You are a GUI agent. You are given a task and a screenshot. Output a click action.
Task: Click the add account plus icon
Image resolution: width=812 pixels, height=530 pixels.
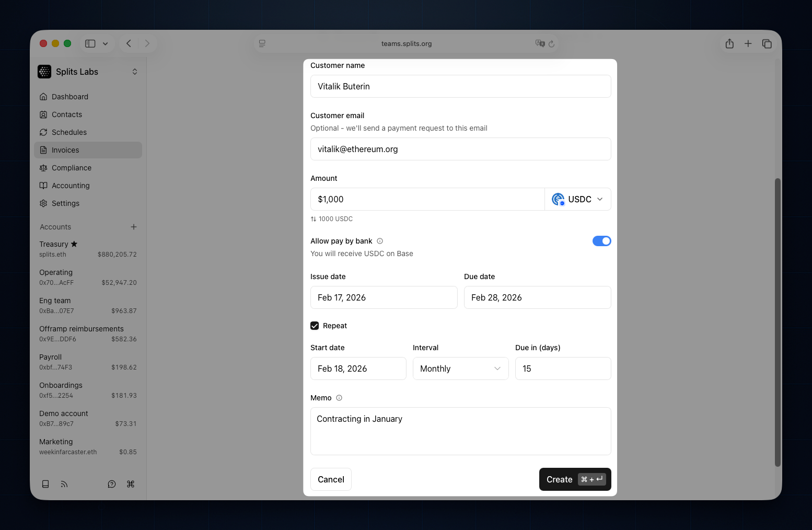click(134, 227)
